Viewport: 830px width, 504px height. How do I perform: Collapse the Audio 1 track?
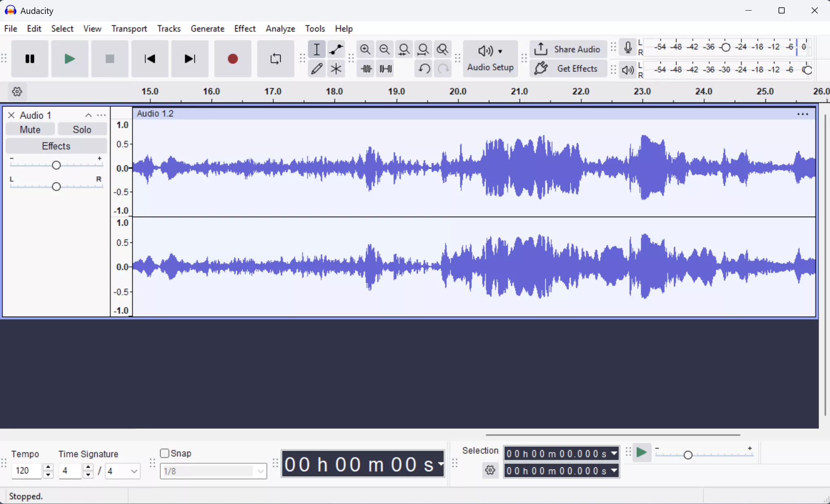coord(88,115)
